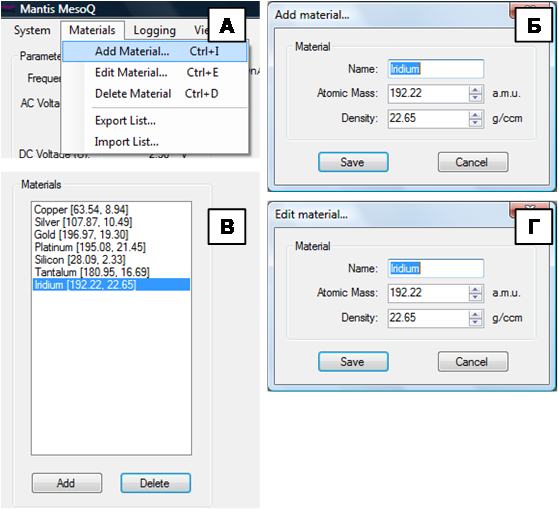Decrease Density in Add material dialog
This screenshot has width=559, height=510.
475,123
